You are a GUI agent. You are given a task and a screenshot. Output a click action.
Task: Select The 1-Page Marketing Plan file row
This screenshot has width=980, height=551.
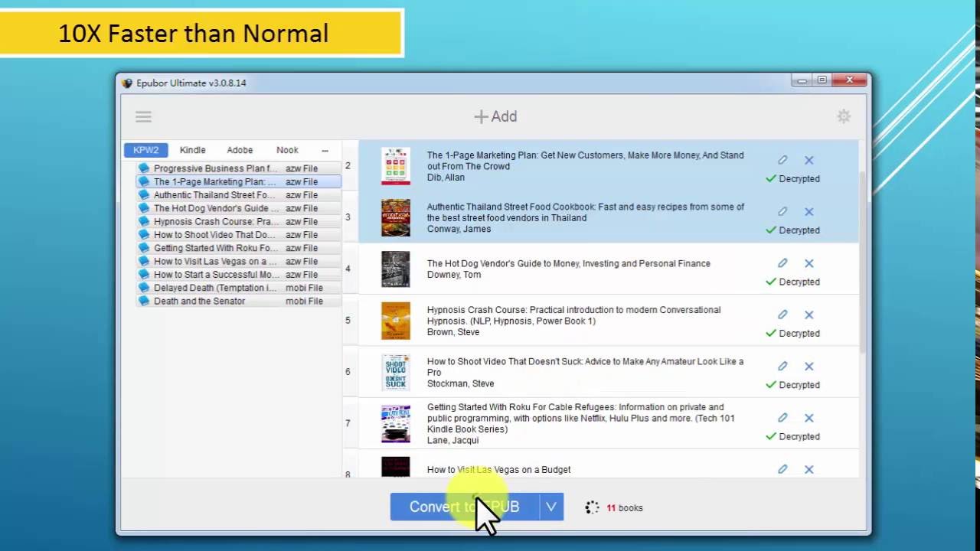pos(238,181)
